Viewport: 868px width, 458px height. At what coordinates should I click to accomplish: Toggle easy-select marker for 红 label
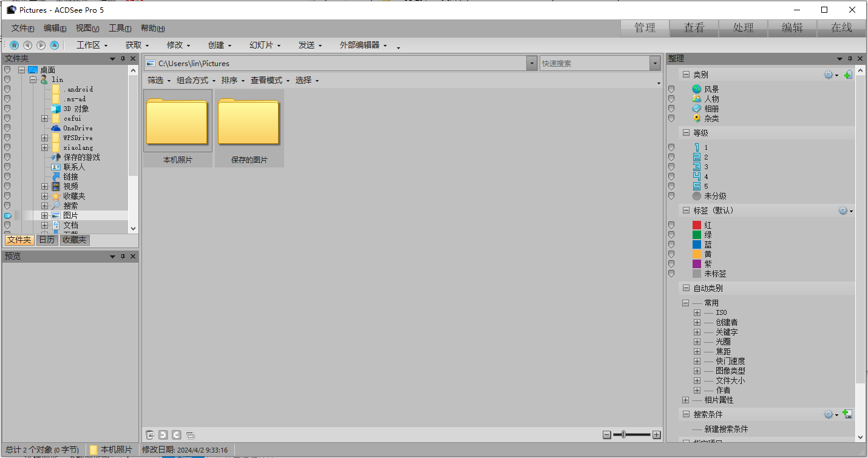click(671, 225)
